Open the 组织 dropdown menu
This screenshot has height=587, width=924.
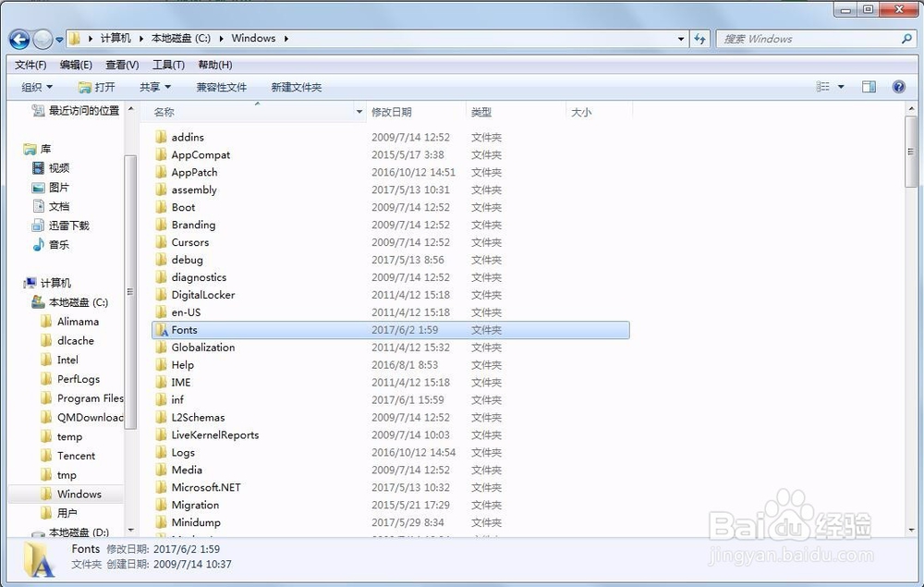[36, 86]
